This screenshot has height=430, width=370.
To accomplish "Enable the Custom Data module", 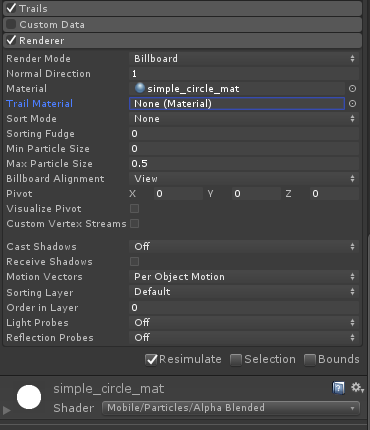I will [11, 24].
